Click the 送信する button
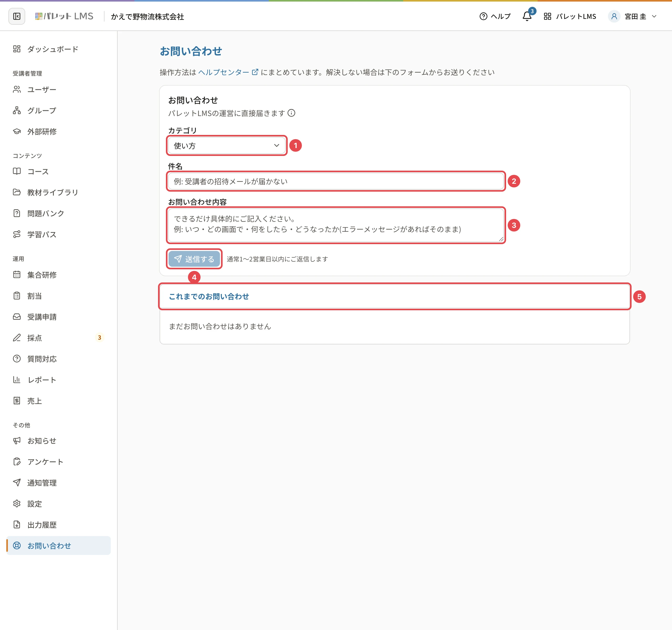This screenshot has height=630, width=672. point(194,259)
